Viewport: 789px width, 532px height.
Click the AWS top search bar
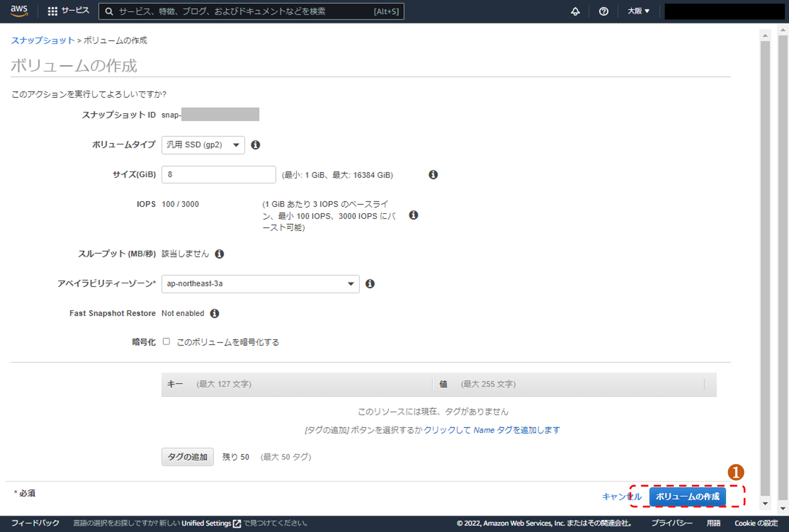(x=251, y=11)
